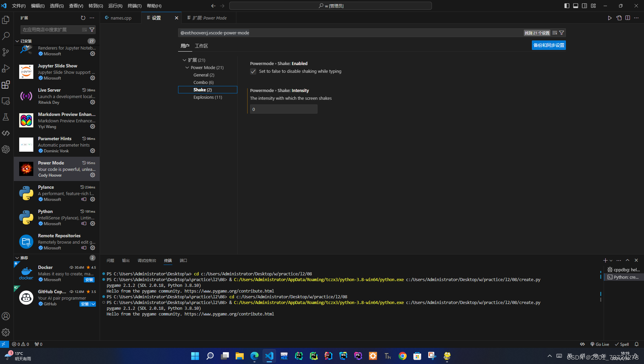Collapse the 已安装 extensions section

[17, 41]
